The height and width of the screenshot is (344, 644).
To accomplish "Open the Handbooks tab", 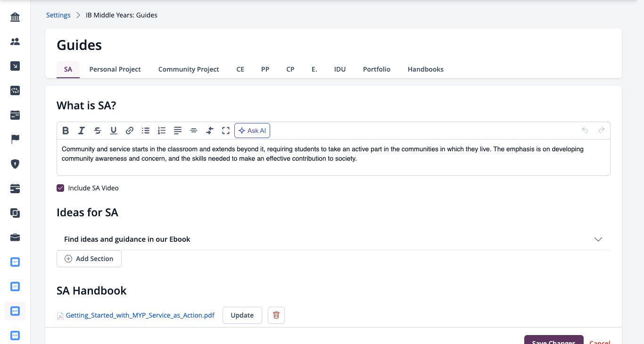I will click(x=426, y=69).
